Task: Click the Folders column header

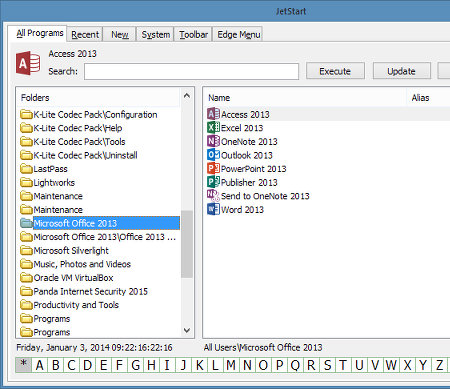Action: pos(98,98)
